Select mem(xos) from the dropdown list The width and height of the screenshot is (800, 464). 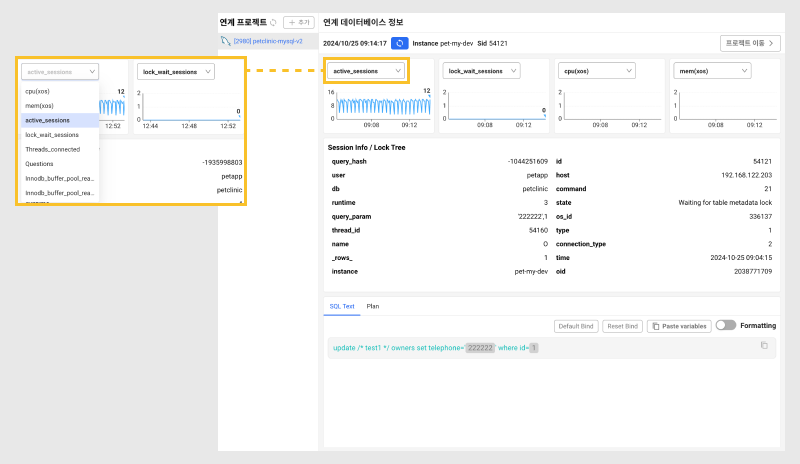(59, 106)
